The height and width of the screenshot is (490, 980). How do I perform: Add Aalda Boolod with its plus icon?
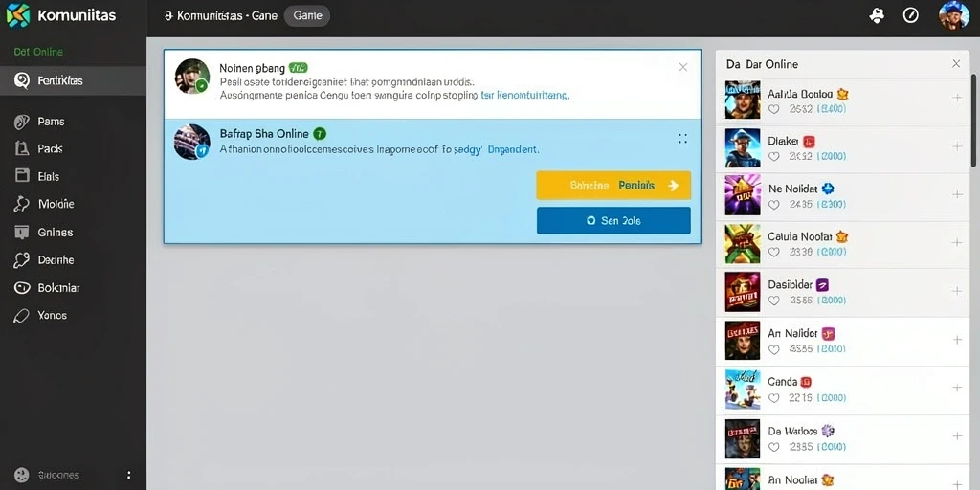tap(956, 98)
